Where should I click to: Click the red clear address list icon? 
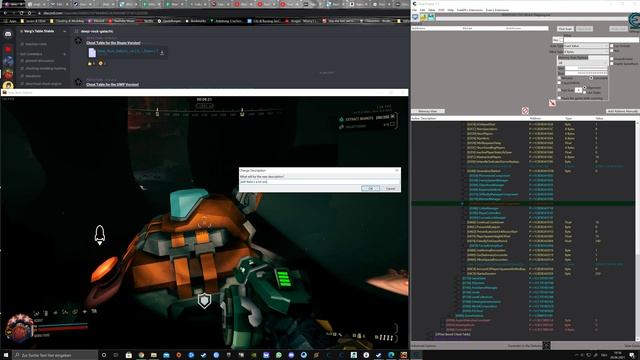tap(525, 111)
